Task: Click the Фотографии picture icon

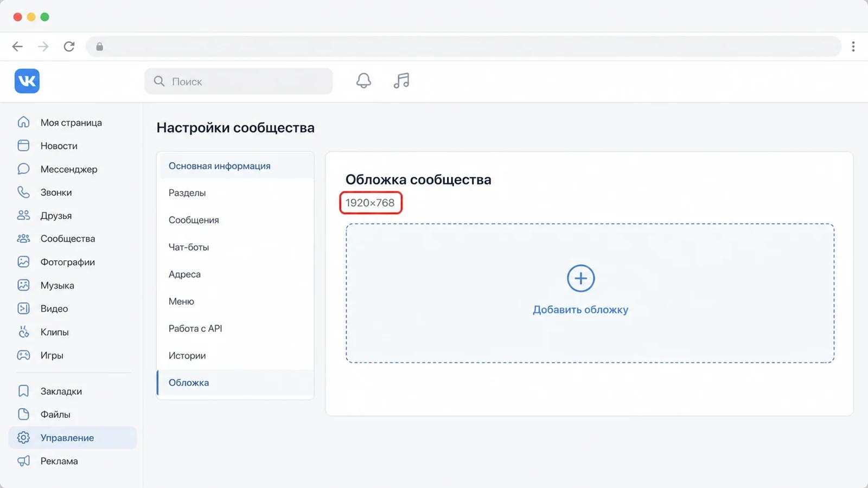Action: (x=23, y=262)
